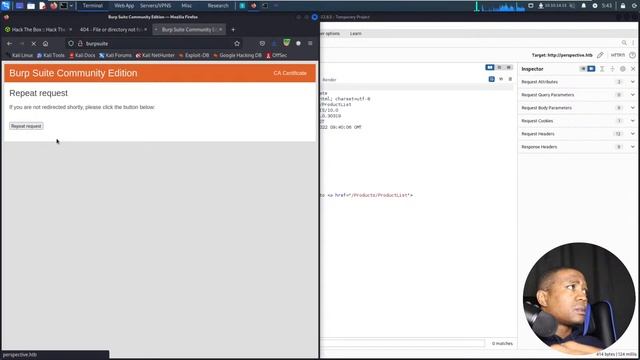Open the Kali applications menu icon
The height and width of the screenshot is (360, 640).
pyautogui.click(x=5, y=6)
